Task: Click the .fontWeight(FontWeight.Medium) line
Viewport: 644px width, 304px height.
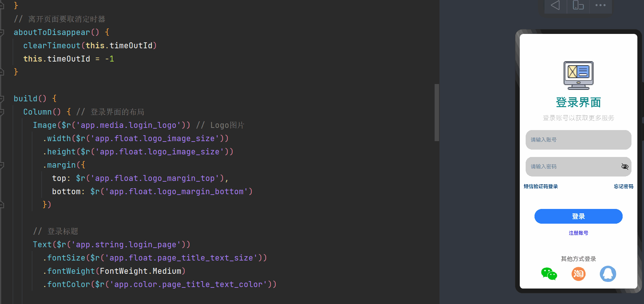Action: [114, 271]
